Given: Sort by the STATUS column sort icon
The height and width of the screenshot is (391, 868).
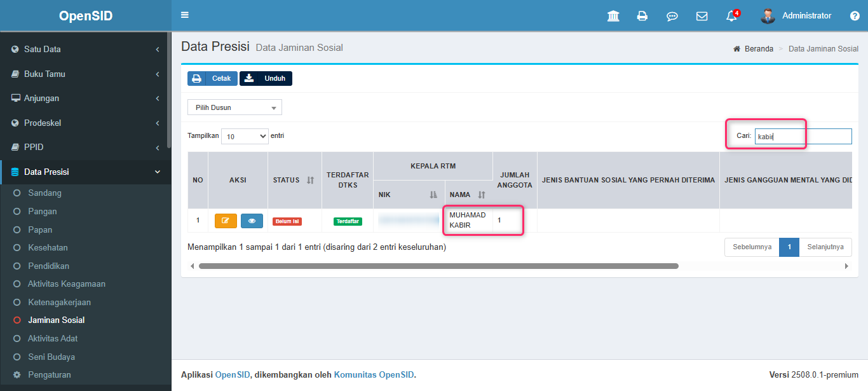Looking at the screenshot, I should point(310,181).
